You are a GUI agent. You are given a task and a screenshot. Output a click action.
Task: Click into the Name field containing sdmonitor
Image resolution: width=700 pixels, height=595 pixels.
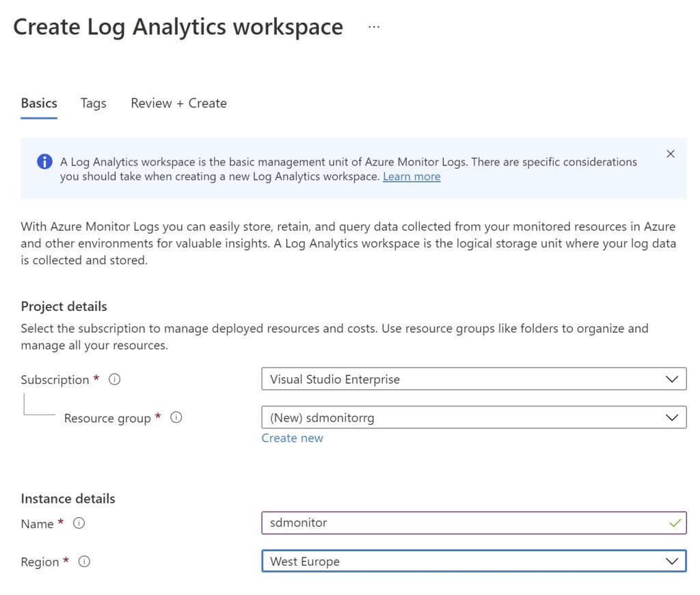click(458, 523)
